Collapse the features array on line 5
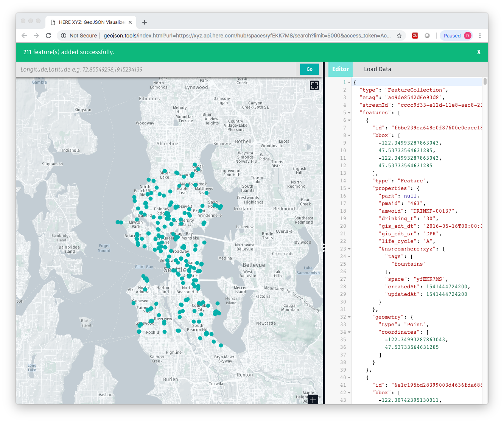The height and width of the screenshot is (423, 504). pos(349,113)
